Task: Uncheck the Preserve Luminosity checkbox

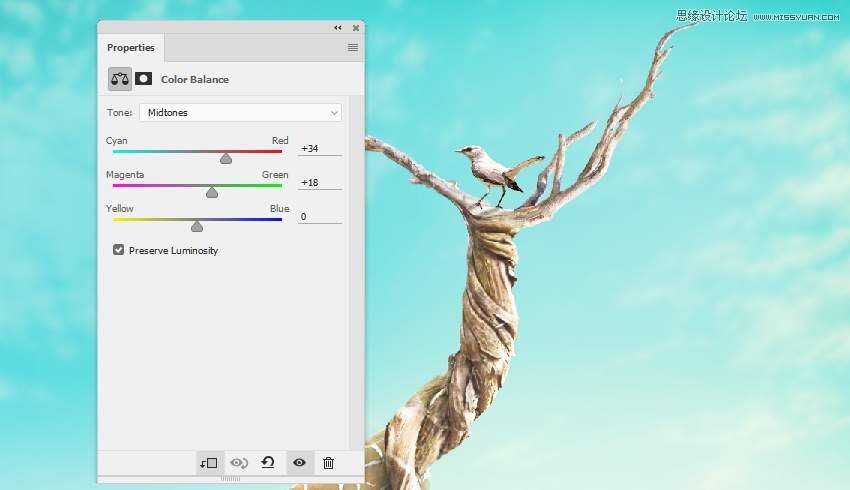Action: 119,250
